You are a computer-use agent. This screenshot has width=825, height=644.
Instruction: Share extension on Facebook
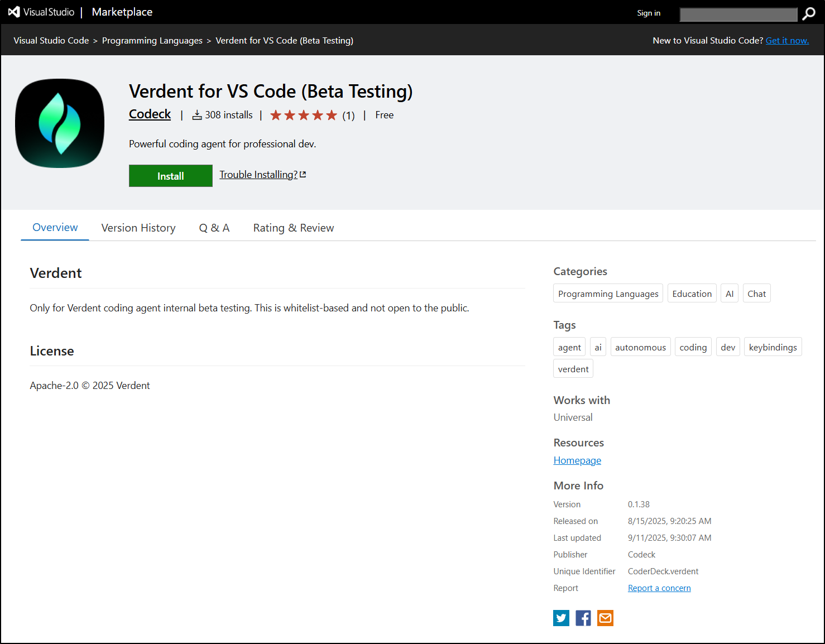[x=583, y=618]
